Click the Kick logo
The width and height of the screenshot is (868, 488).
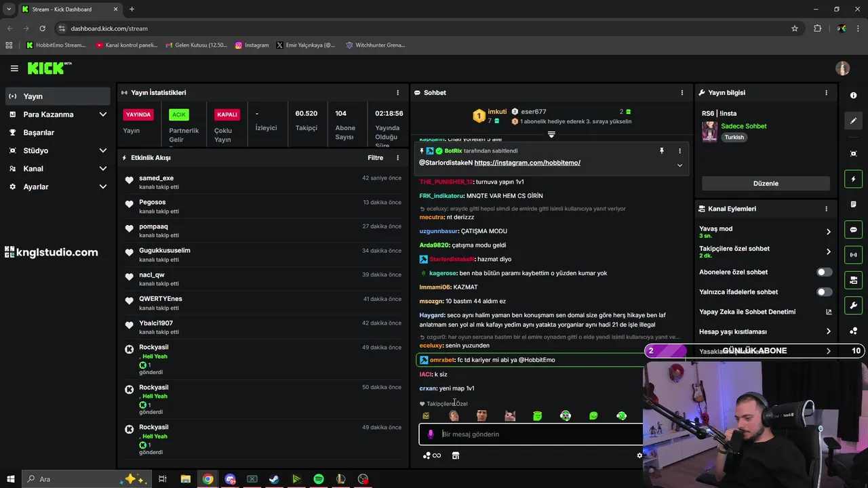coord(49,68)
